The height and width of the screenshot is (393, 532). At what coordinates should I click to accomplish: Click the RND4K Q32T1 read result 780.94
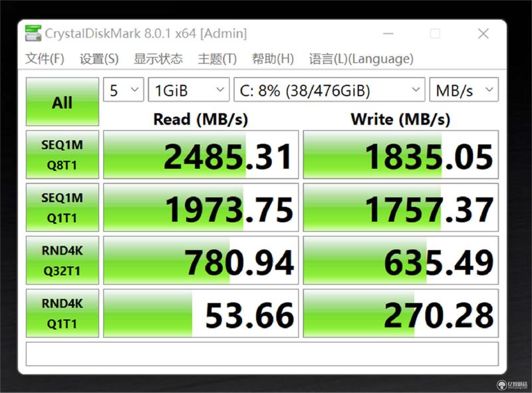point(201,261)
